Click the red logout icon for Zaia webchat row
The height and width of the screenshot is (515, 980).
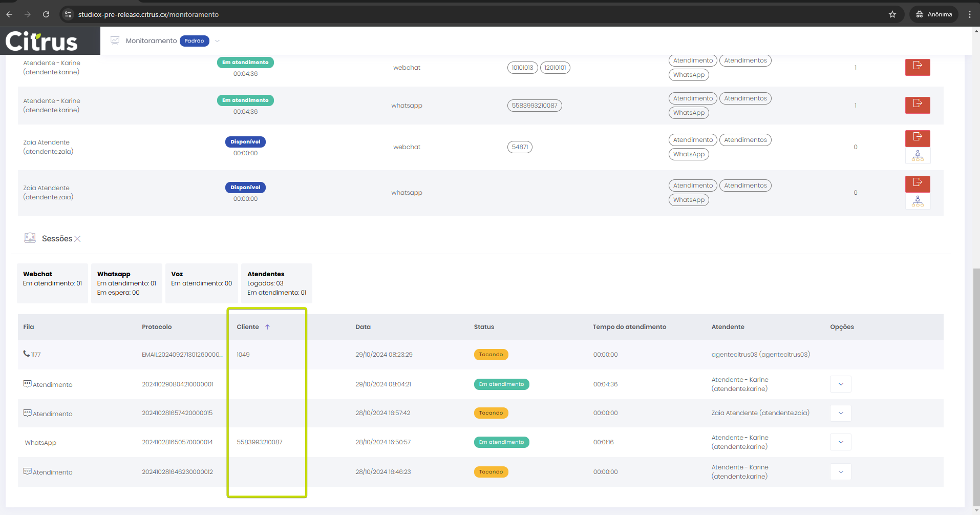pyautogui.click(x=917, y=138)
